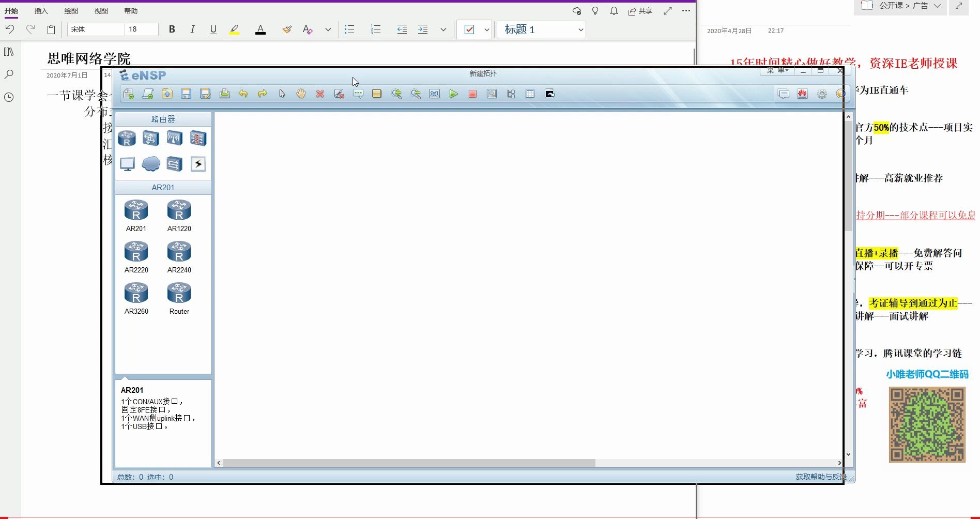Toggle italic formatting in OneNote
This screenshot has width=980, height=519.
point(192,29)
